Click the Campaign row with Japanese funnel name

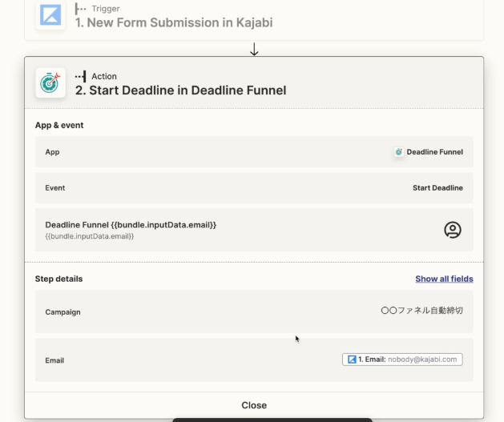click(254, 311)
